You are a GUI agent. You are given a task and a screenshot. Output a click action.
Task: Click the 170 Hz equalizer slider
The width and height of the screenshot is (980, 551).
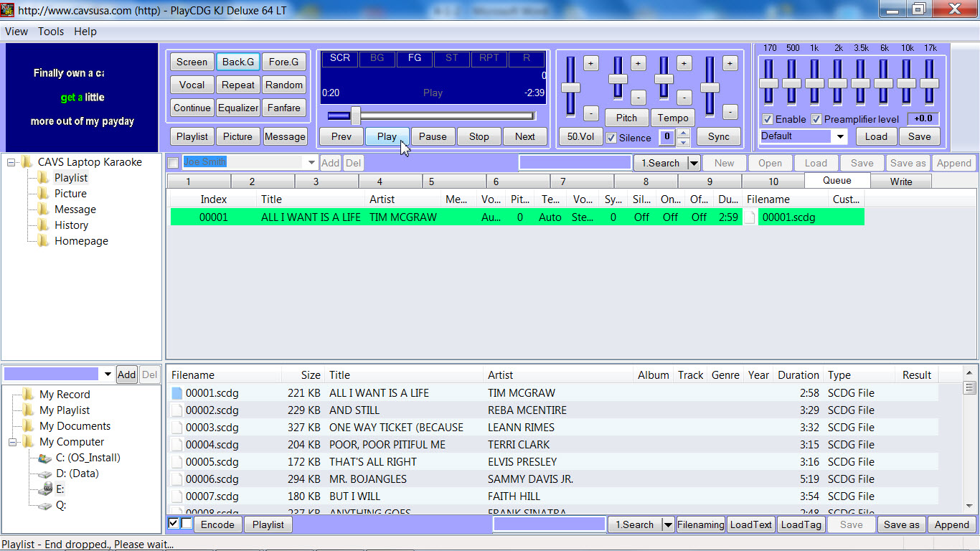pyautogui.click(x=768, y=83)
